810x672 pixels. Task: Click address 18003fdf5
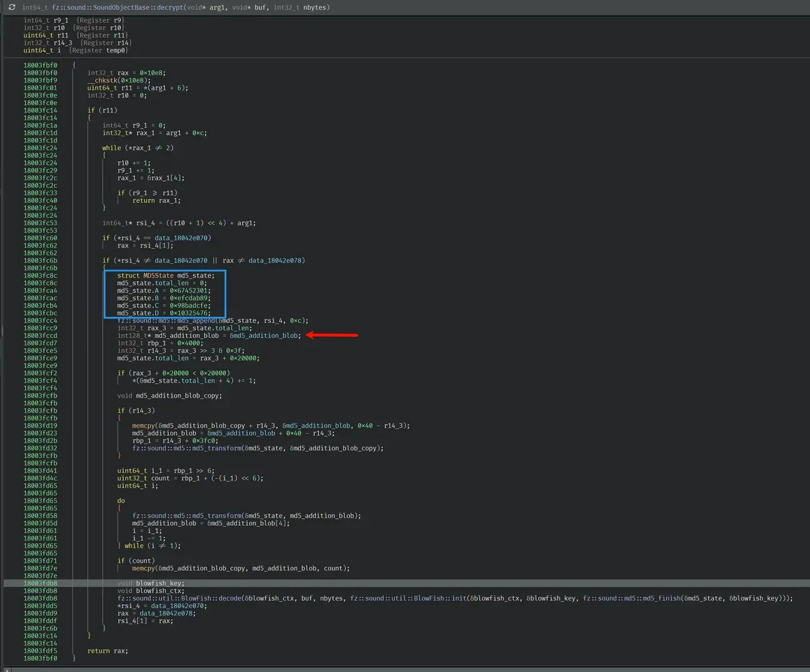point(40,651)
